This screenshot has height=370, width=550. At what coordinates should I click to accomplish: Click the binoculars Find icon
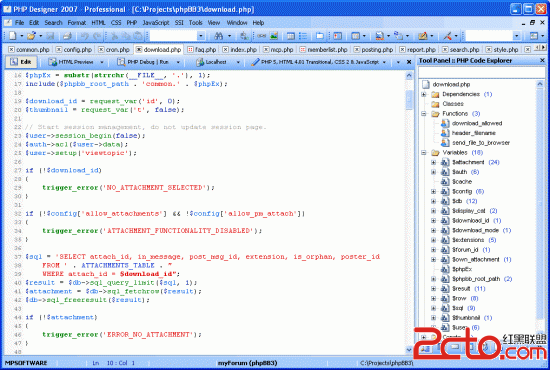click(219, 36)
